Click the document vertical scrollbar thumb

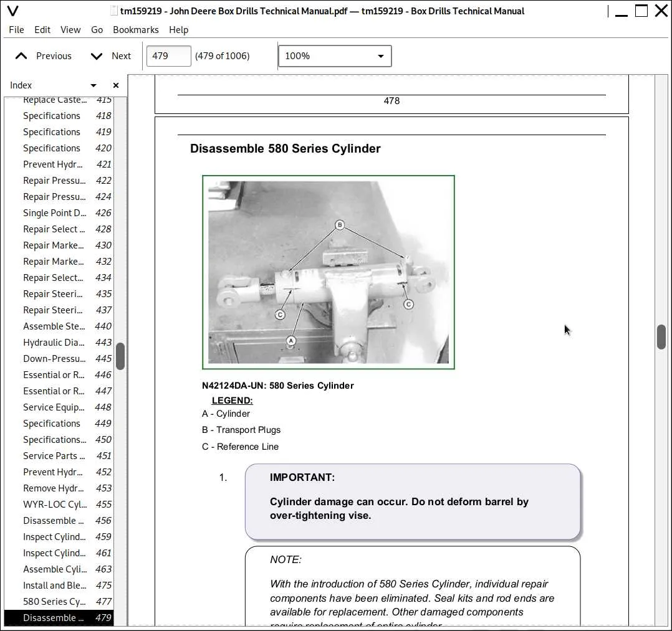[661, 337]
